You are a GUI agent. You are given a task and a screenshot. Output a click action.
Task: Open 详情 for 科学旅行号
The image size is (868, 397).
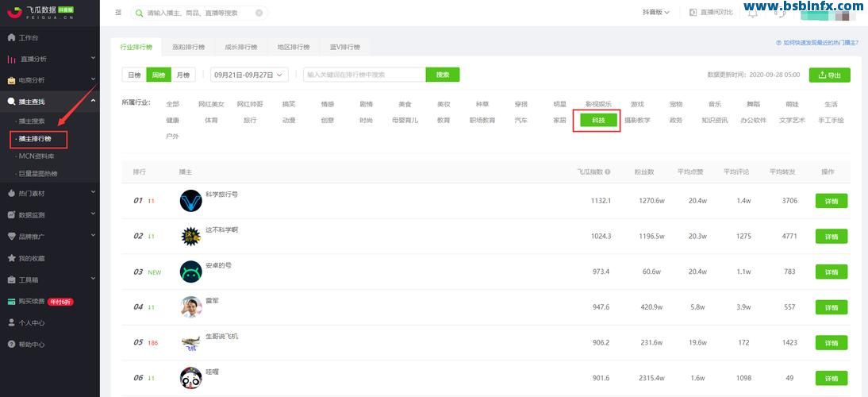click(832, 201)
